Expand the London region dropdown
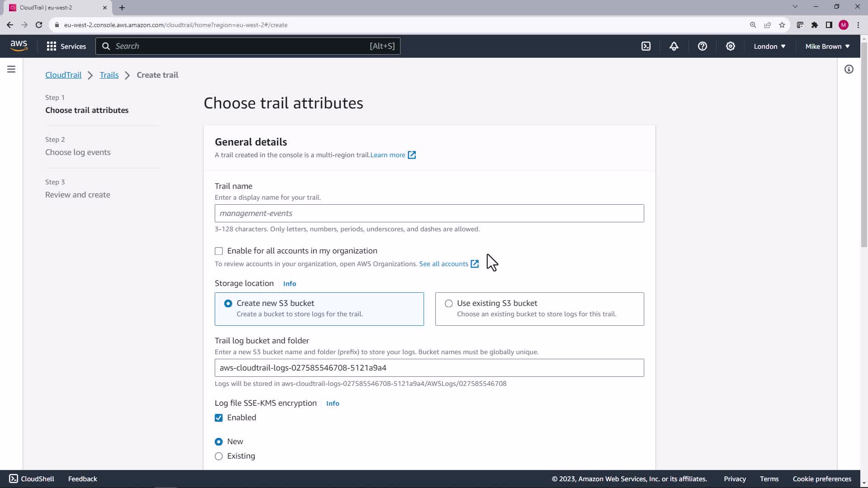The image size is (868, 488). [769, 46]
